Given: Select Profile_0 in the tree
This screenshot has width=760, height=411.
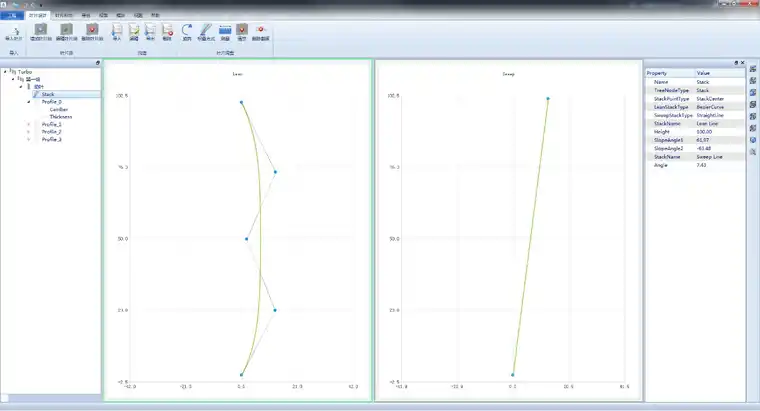Looking at the screenshot, I should click(51, 102).
